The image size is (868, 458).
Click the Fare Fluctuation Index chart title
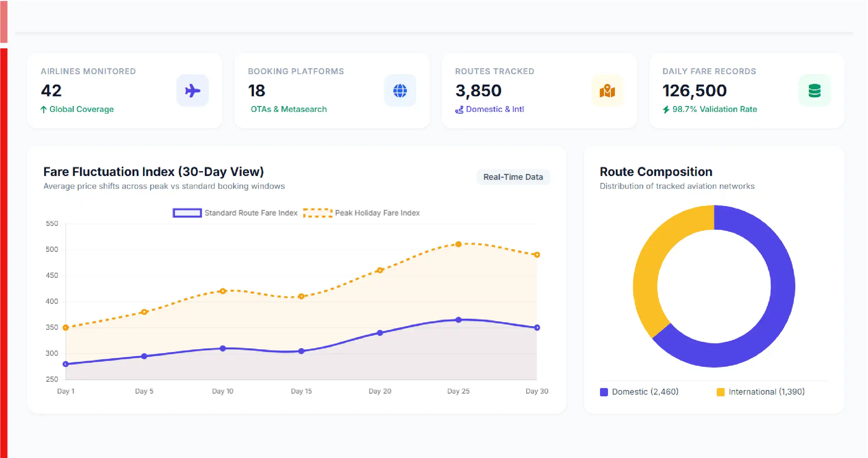pos(153,172)
